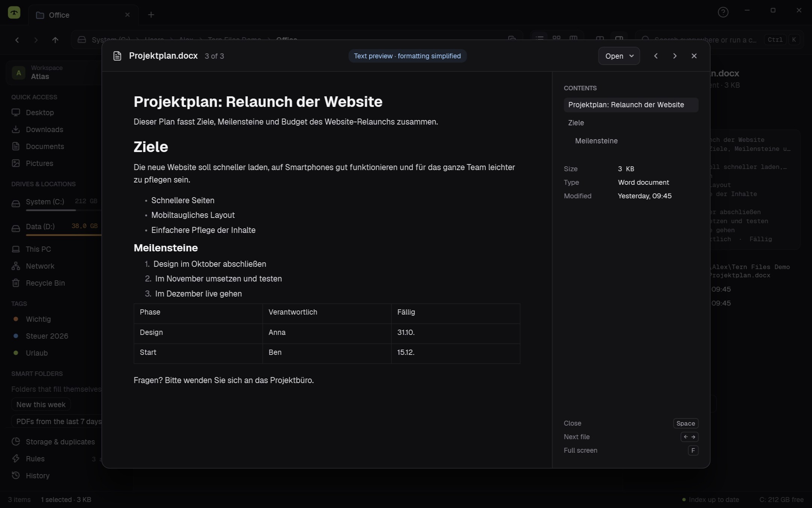Click the 'Ben' table cell in preview

point(327,353)
